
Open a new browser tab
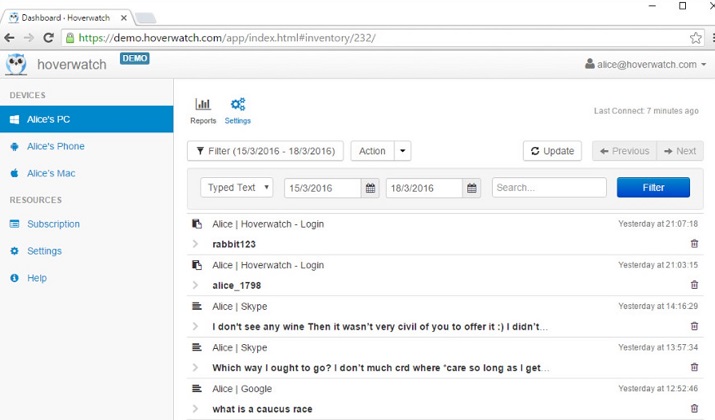click(146, 18)
